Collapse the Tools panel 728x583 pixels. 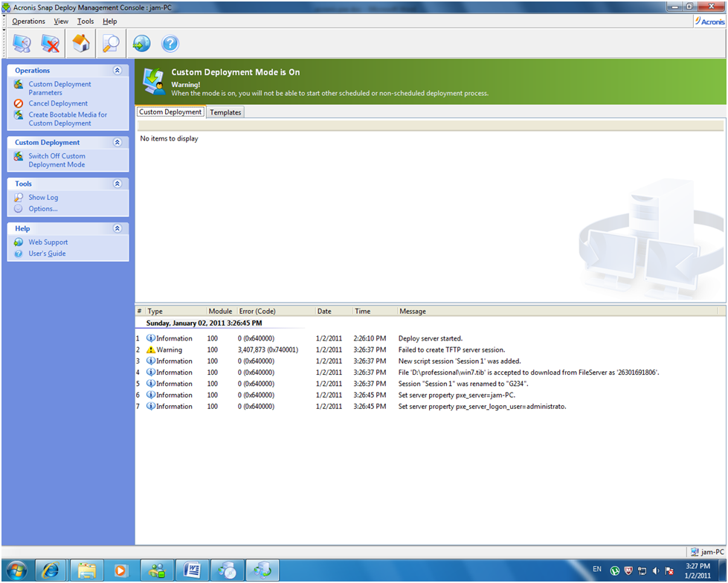click(x=117, y=184)
